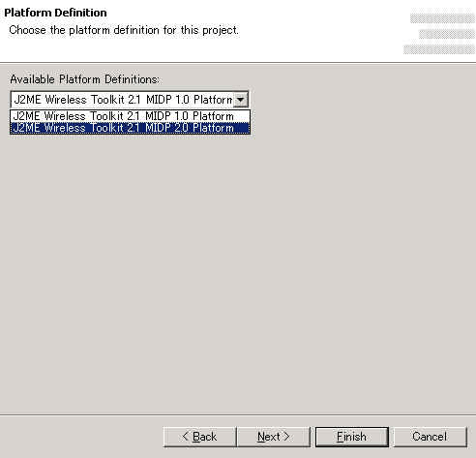Click Finish to create the project
The image size is (476, 458).
click(x=352, y=437)
